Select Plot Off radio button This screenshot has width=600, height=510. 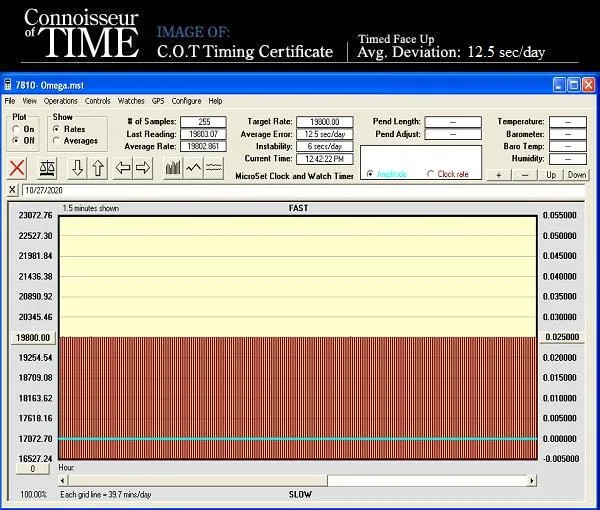pos(16,140)
